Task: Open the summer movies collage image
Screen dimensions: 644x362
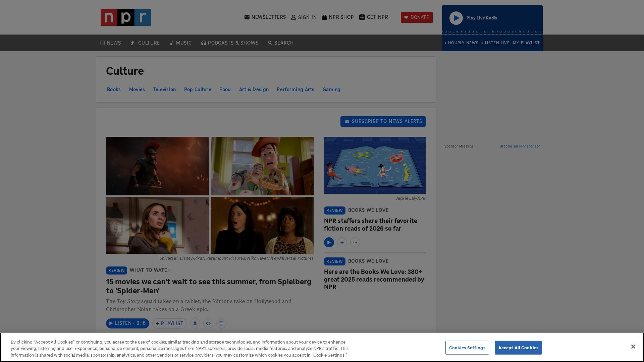Action: coord(210,195)
